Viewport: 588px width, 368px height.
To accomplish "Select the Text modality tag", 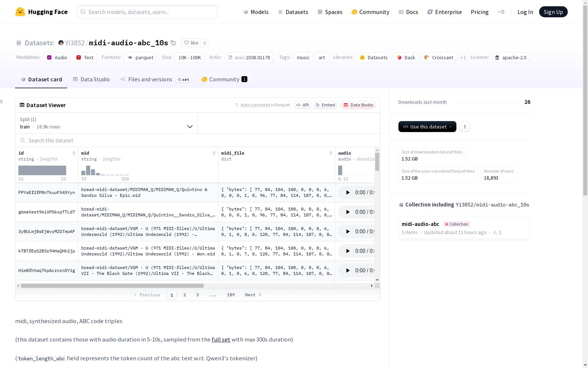I will coord(85,57).
